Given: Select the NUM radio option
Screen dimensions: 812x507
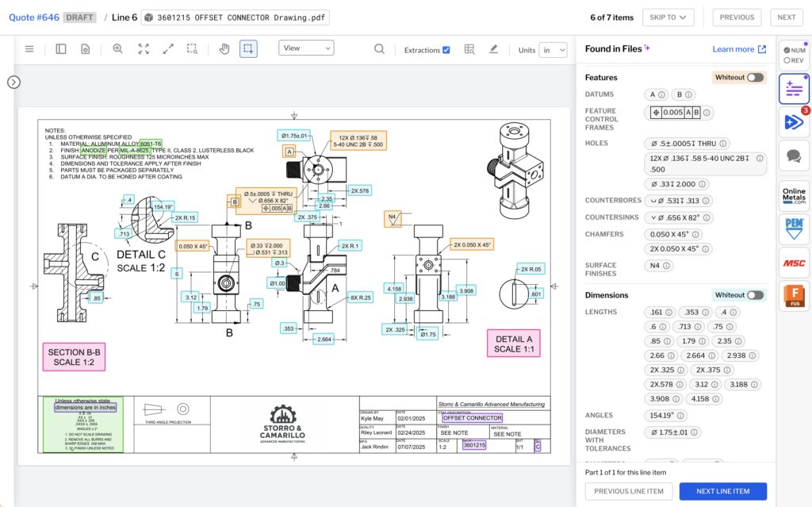Looking at the screenshot, I should coord(787,50).
